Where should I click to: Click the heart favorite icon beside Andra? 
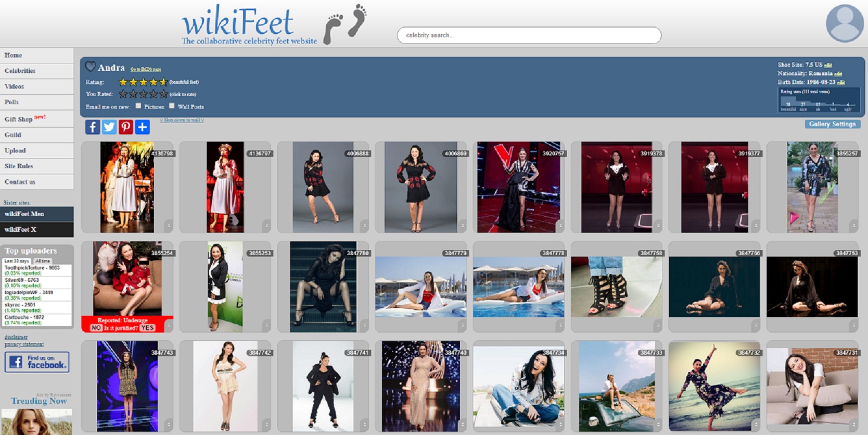90,67
